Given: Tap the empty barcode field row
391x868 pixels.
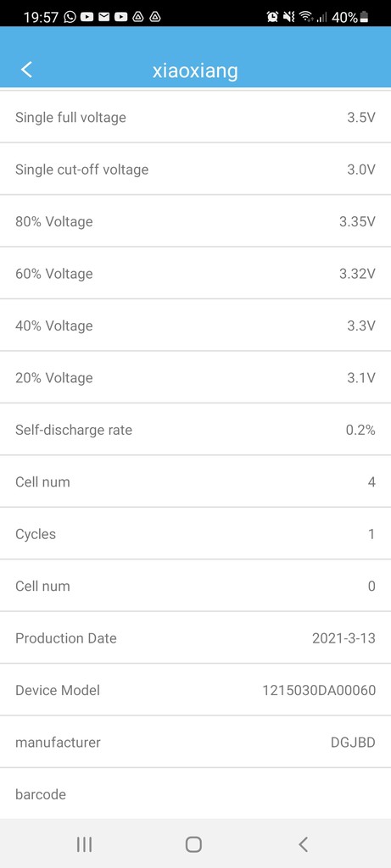Looking at the screenshot, I should pos(195,793).
